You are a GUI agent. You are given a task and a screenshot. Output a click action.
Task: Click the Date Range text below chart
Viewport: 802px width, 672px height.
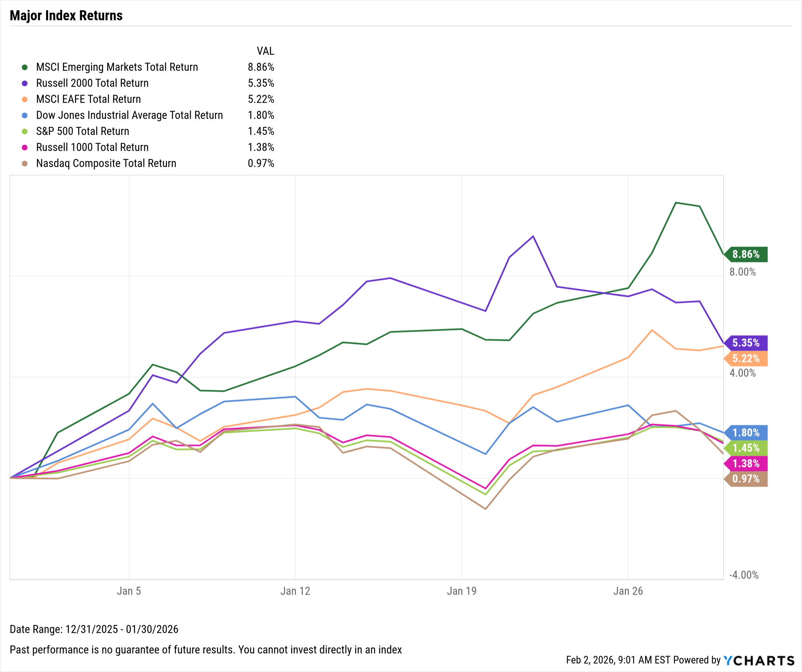coord(94,629)
